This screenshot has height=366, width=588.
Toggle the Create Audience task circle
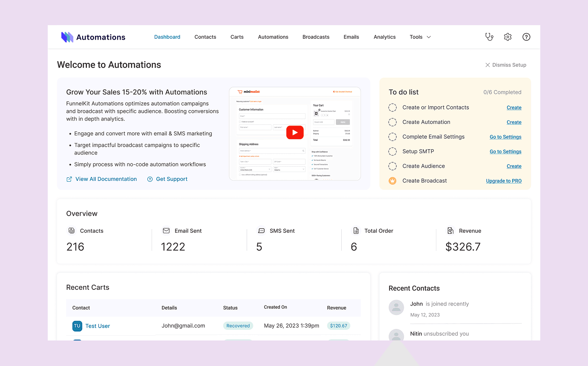click(x=392, y=166)
